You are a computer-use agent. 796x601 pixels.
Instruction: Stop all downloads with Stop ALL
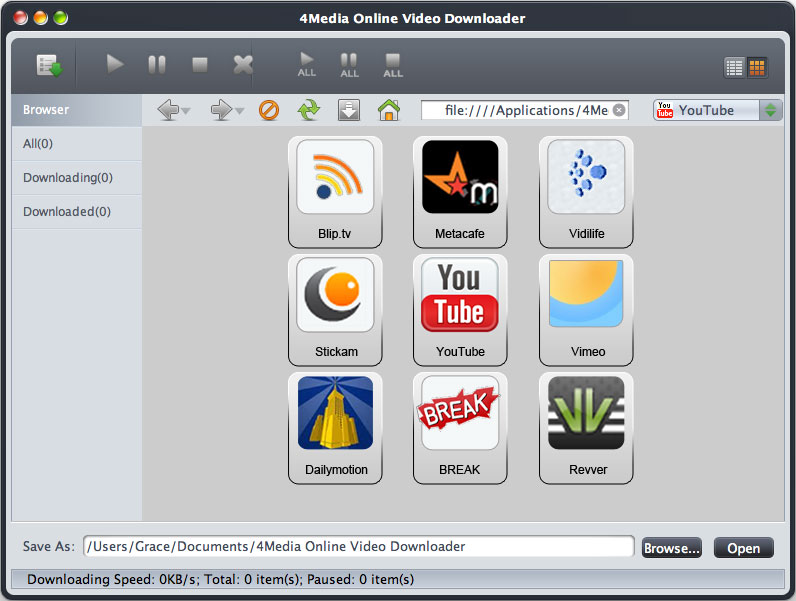(393, 65)
